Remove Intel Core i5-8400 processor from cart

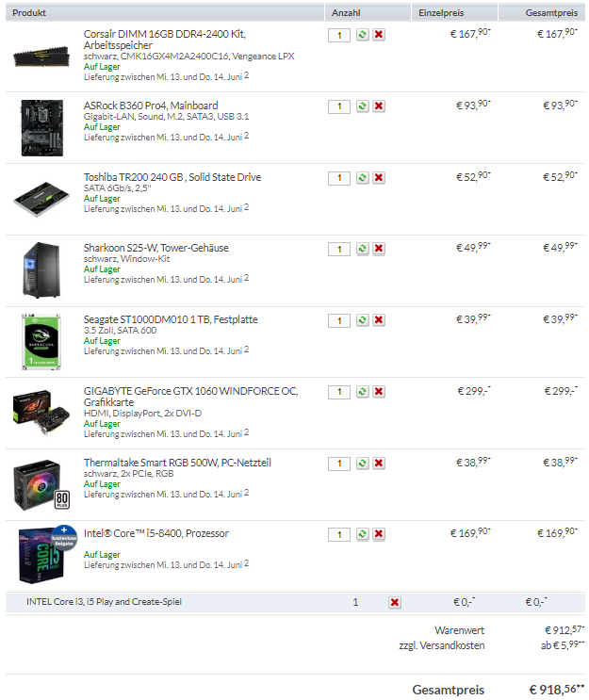pos(379,534)
